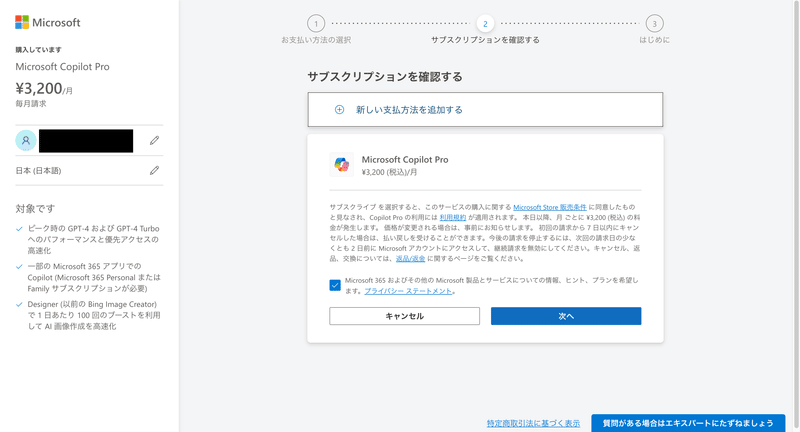Click the Copilot Pro product icon
This screenshot has height=432, width=800.
pos(341,165)
